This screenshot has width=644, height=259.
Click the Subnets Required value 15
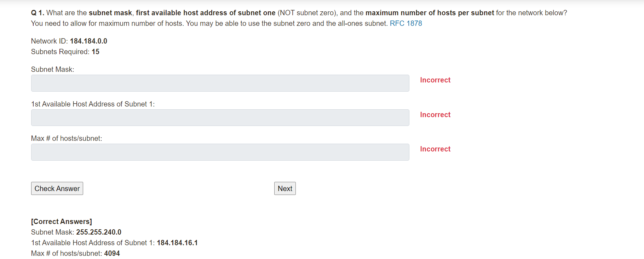[96, 52]
